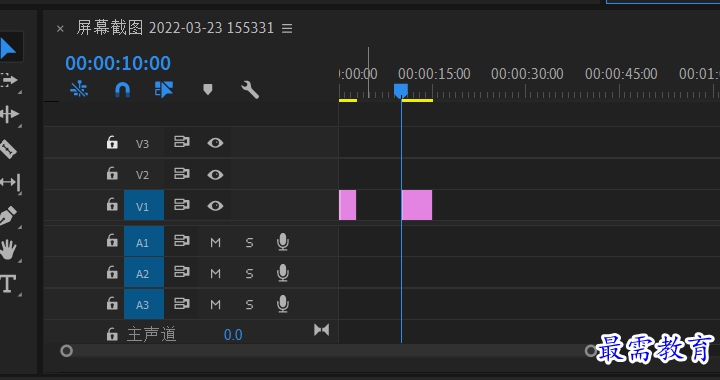Toggle sync lock on V1
The image size is (720, 380).
(182, 205)
